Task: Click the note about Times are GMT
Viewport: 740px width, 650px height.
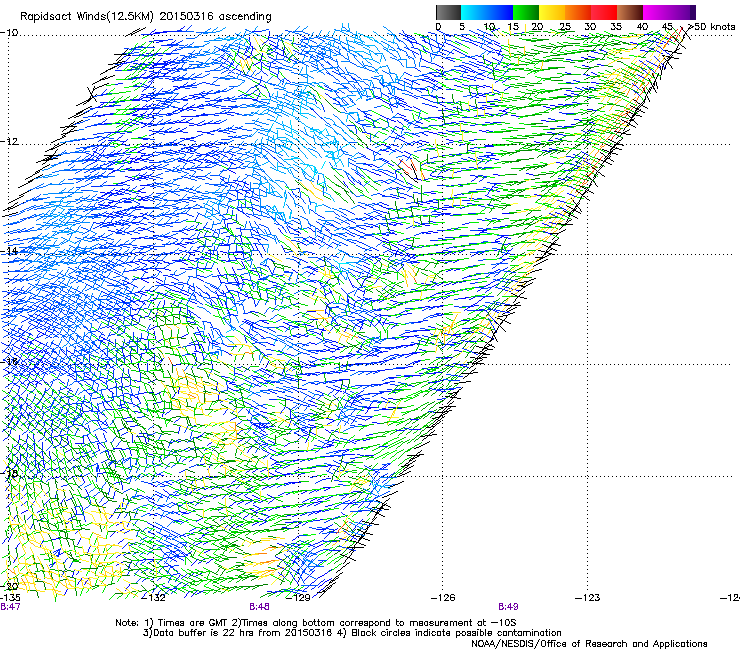Action: [316, 623]
